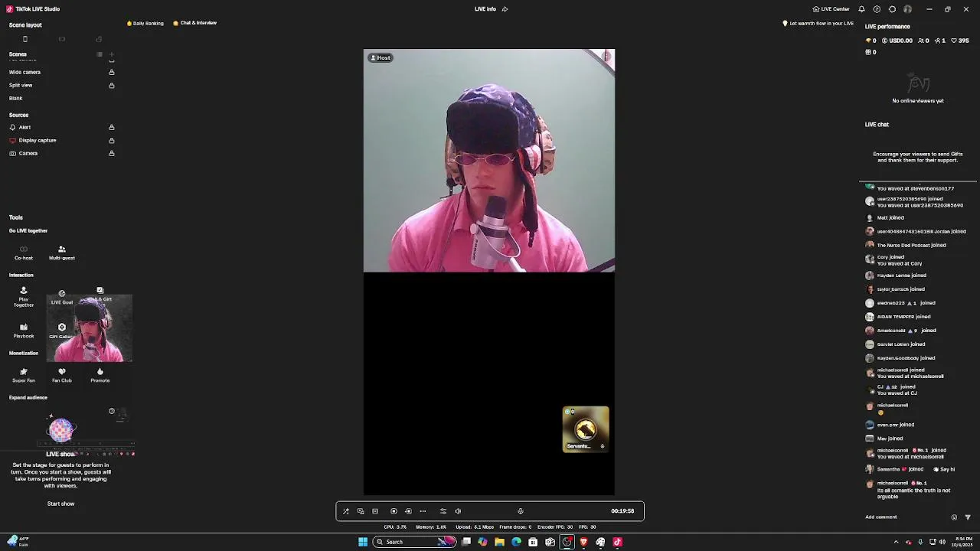Toggle lock on Display capture source
This screenshot has height=551, width=980.
click(x=112, y=140)
